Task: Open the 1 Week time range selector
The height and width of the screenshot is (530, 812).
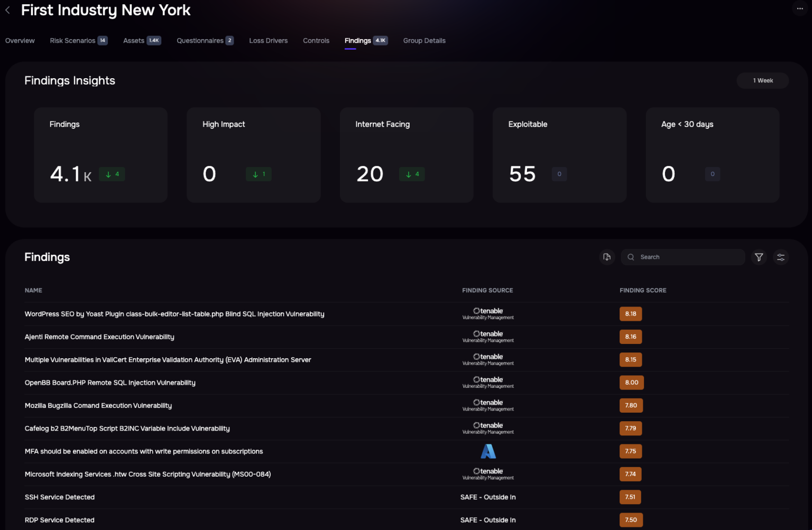Action: point(762,80)
